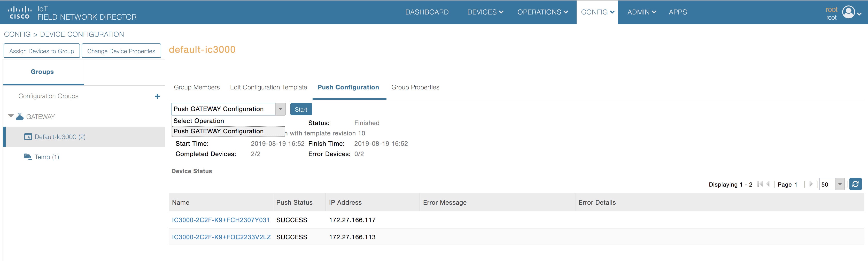This screenshot has height=261, width=868.
Task: Click the add Configuration Groups plus icon
Action: point(157,96)
